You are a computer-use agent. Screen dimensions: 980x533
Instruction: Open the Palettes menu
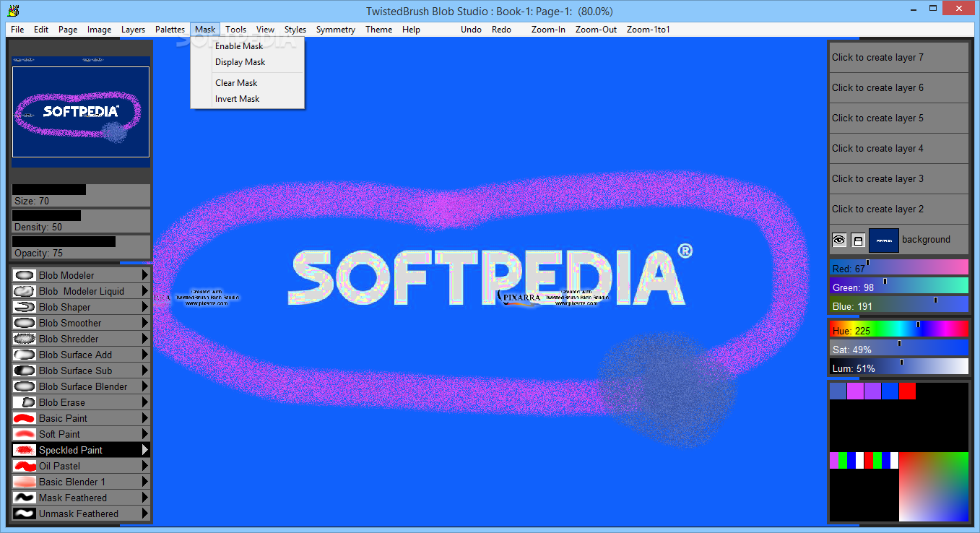point(170,30)
